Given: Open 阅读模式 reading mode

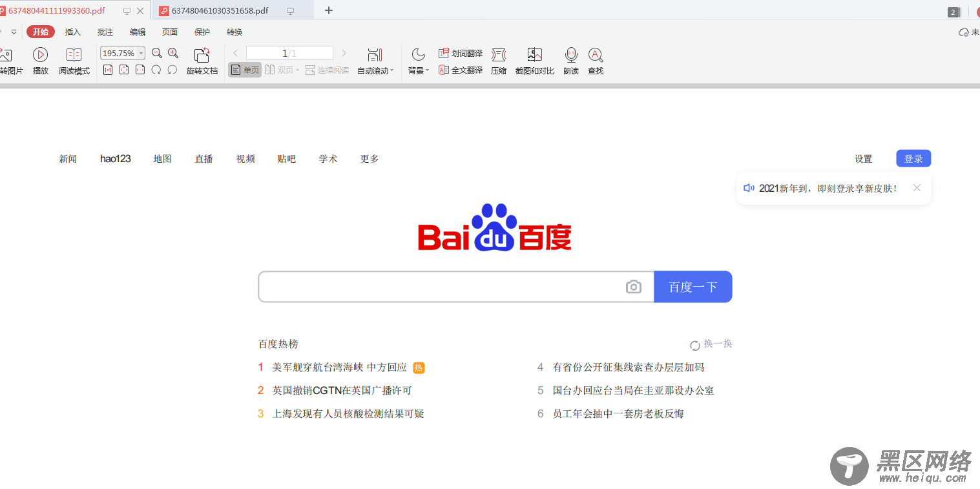Looking at the screenshot, I should [74, 61].
